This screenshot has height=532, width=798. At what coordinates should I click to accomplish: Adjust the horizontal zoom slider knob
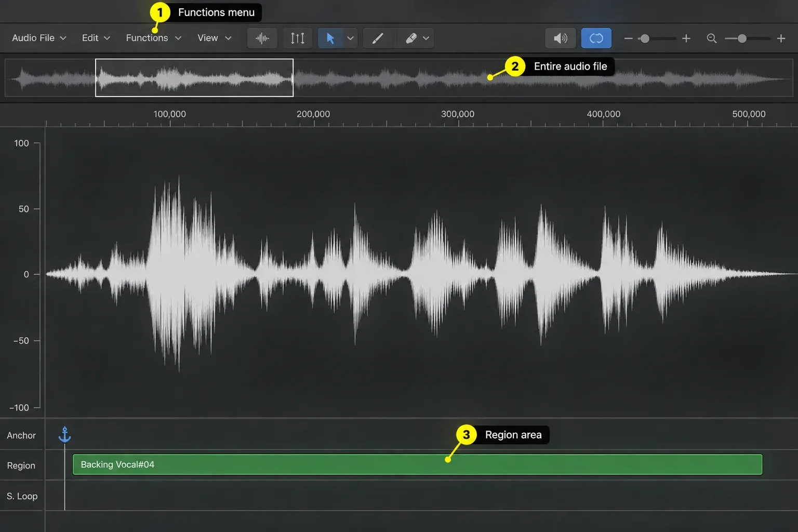pos(742,38)
